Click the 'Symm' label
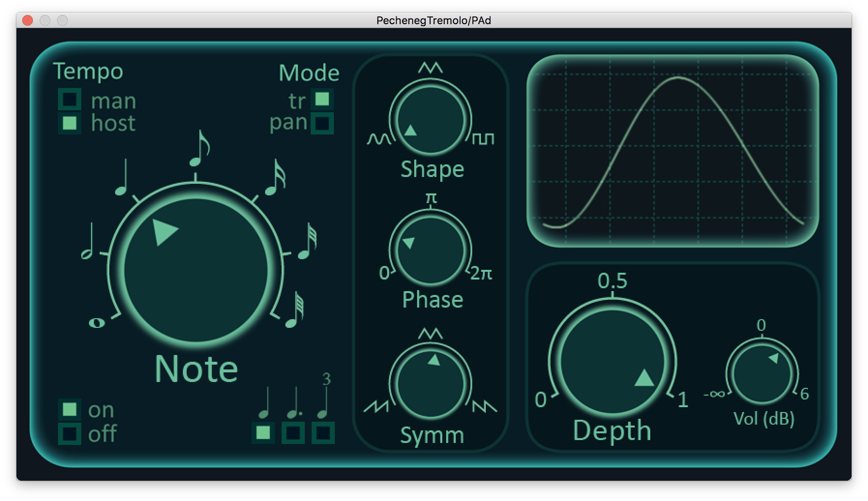This screenshot has height=501, width=868. [432, 436]
